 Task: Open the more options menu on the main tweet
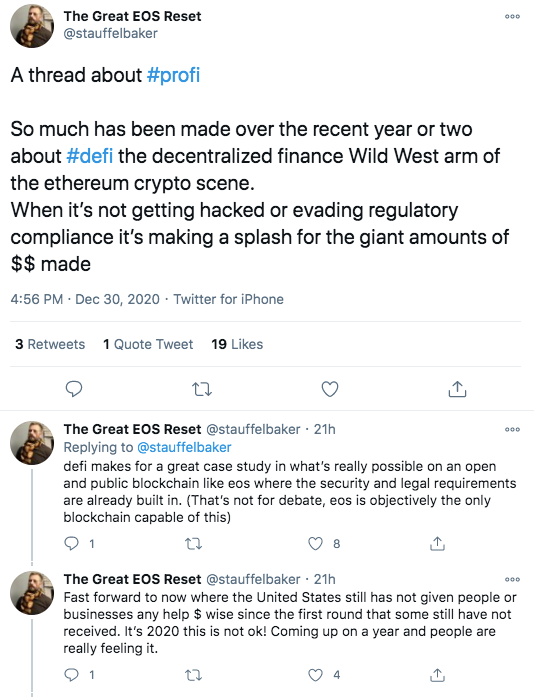(x=512, y=17)
